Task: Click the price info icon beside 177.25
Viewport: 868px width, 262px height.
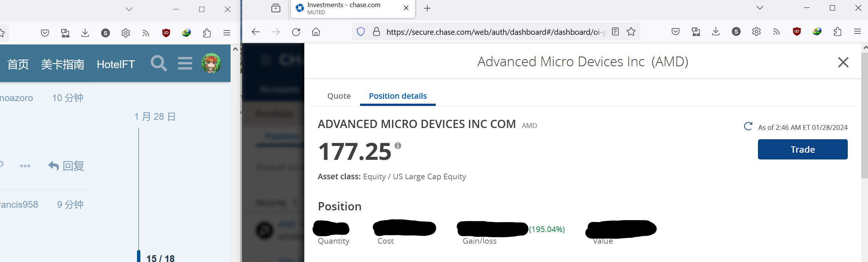Action: tap(398, 146)
